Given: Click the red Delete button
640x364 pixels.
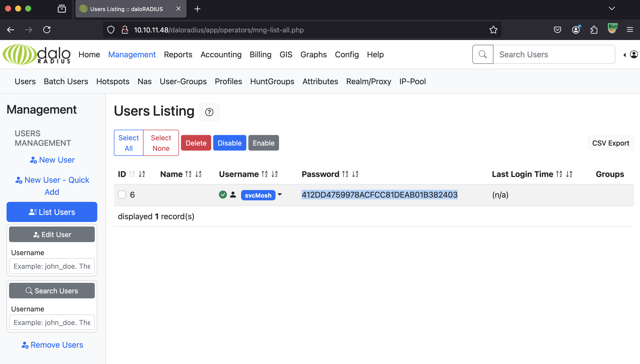Looking at the screenshot, I should pyautogui.click(x=196, y=143).
